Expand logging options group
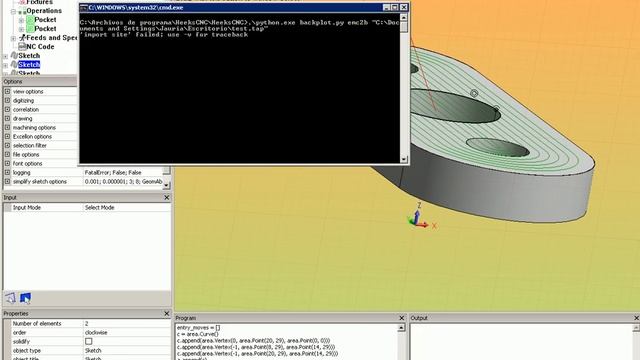The width and height of the screenshot is (640, 360). pyautogui.click(x=7, y=172)
